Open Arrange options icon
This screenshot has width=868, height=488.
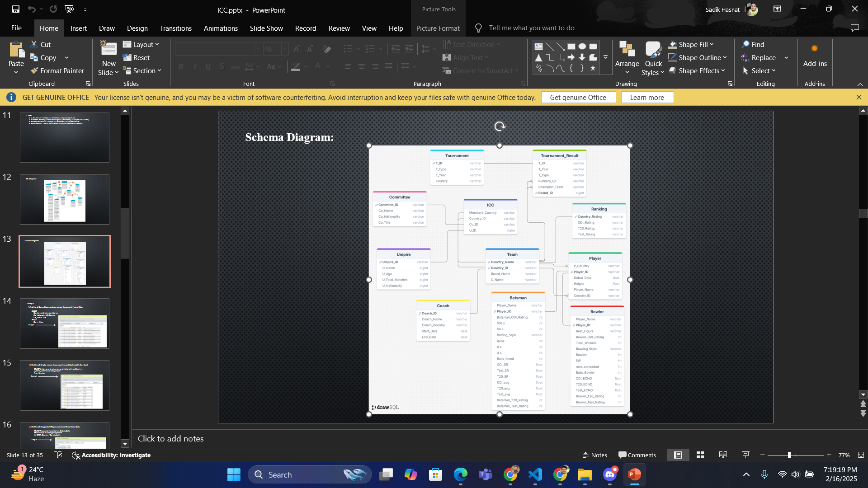coord(627,49)
